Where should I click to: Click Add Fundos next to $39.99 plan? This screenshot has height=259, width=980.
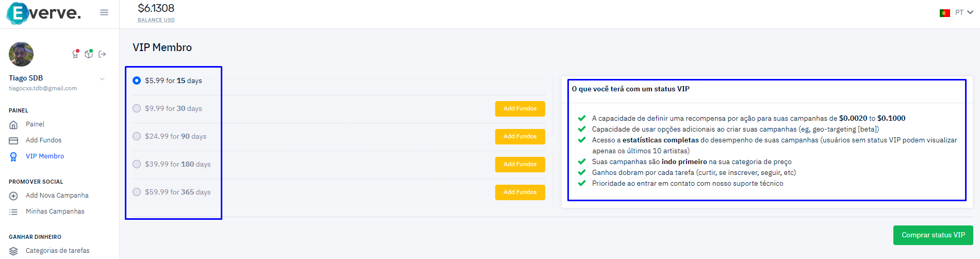(x=520, y=164)
